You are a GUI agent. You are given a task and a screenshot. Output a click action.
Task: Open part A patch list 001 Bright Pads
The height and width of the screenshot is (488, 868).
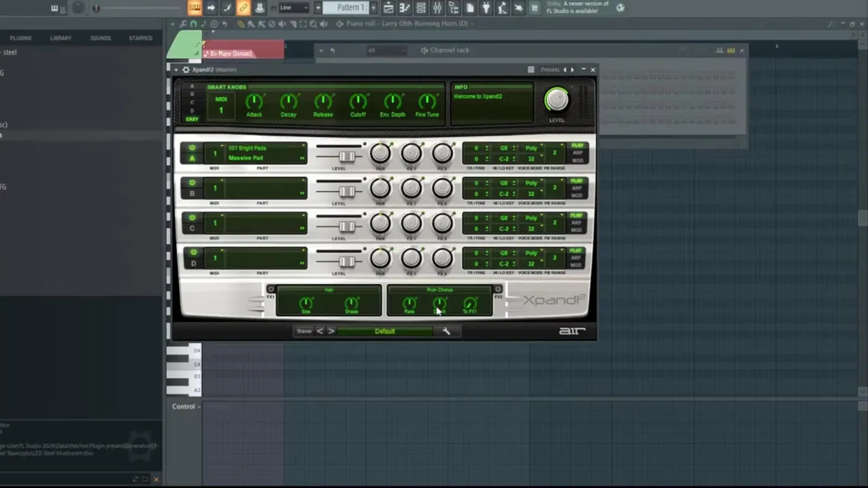(248, 148)
